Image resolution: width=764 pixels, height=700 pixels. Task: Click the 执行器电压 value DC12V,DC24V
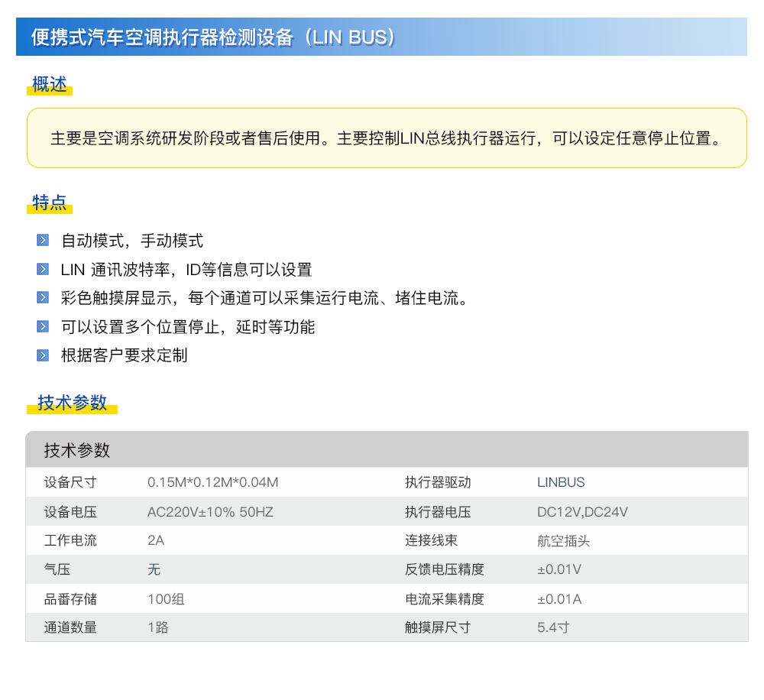(x=582, y=512)
